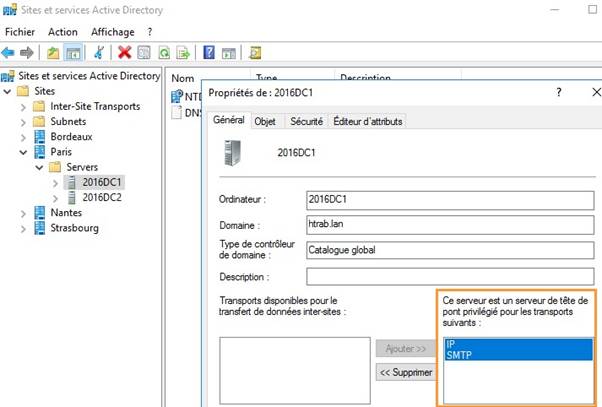Select IP in the preferred bridgehead list
The width and height of the screenshot is (602, 407).
(518, 344)
